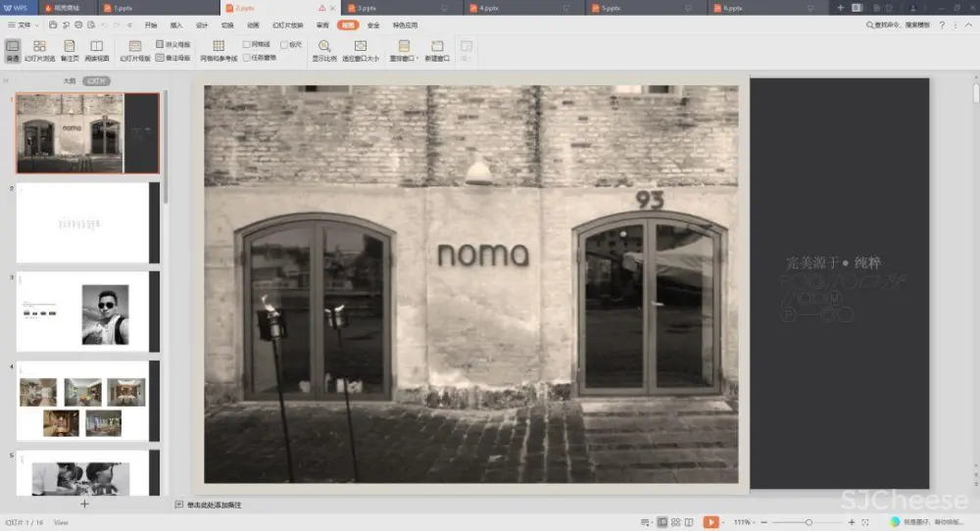Click the 大纲 (Outline) panel button
980x531 pixels.
pyautogui.click(x=69, y=80)
